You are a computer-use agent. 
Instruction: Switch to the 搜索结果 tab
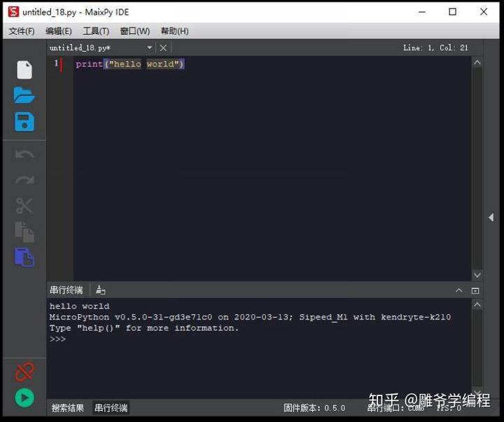click(x=68, y=408)
